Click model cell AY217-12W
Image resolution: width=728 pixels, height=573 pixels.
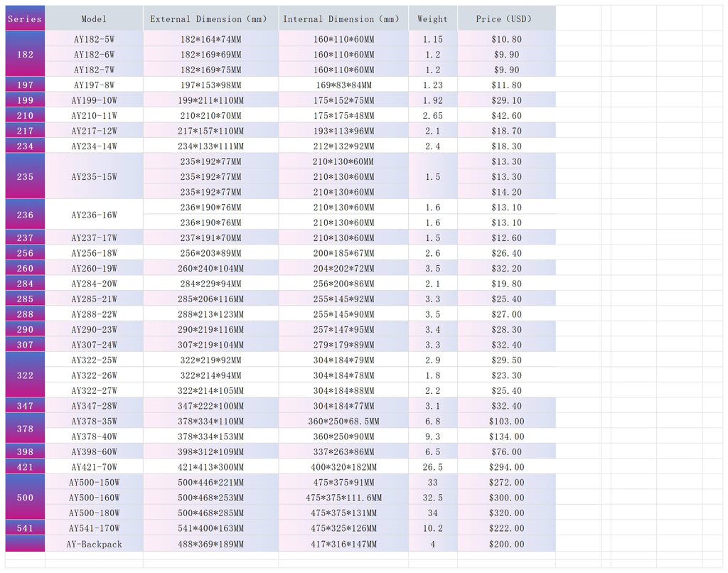(94, 131)
